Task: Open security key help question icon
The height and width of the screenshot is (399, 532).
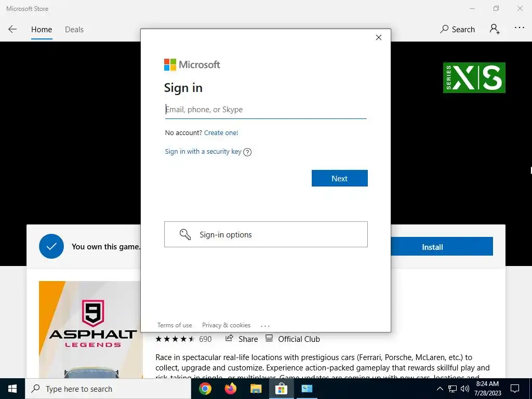Action: (247, 152)
